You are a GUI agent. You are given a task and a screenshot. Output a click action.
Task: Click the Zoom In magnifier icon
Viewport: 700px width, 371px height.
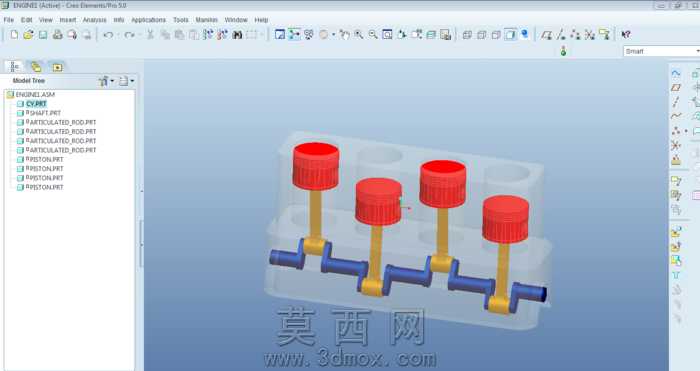[x=358, y=34]
